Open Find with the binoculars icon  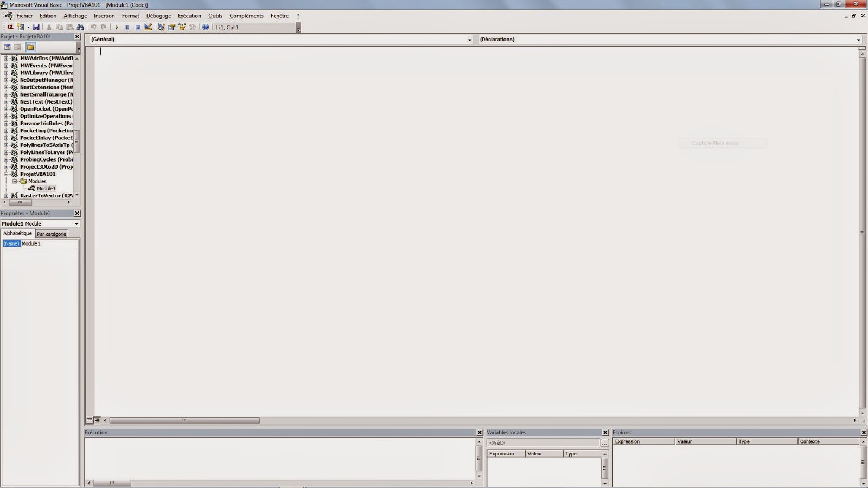point(80,27)
